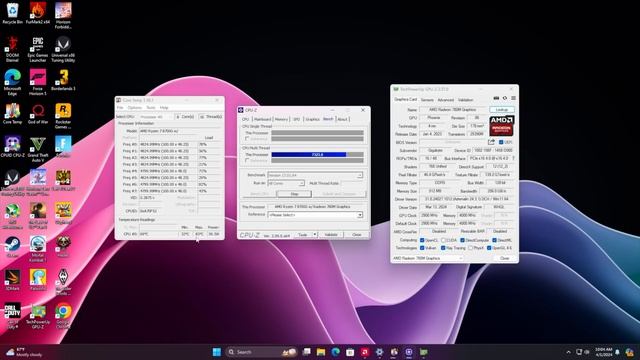Open Universal x86 Tuning Utility shortcut
Image resolution: width=640 pixels, height=360 pixels.
click(x=63, y=49)
